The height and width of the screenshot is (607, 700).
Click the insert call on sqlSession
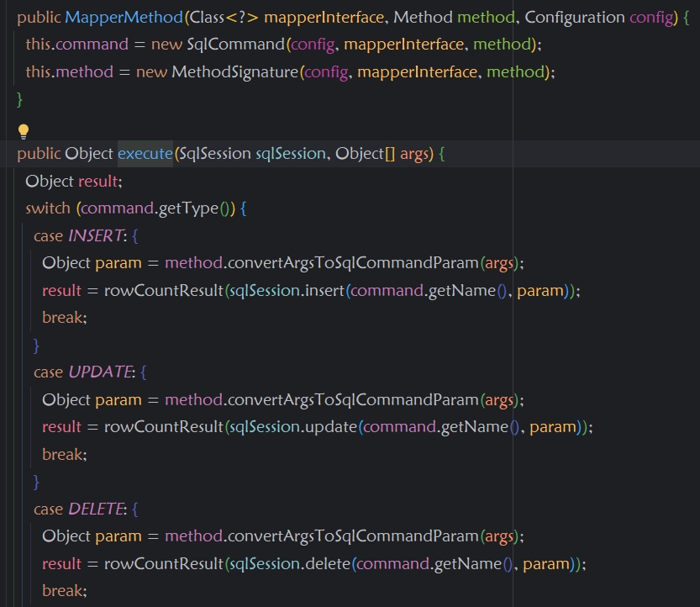323,291
